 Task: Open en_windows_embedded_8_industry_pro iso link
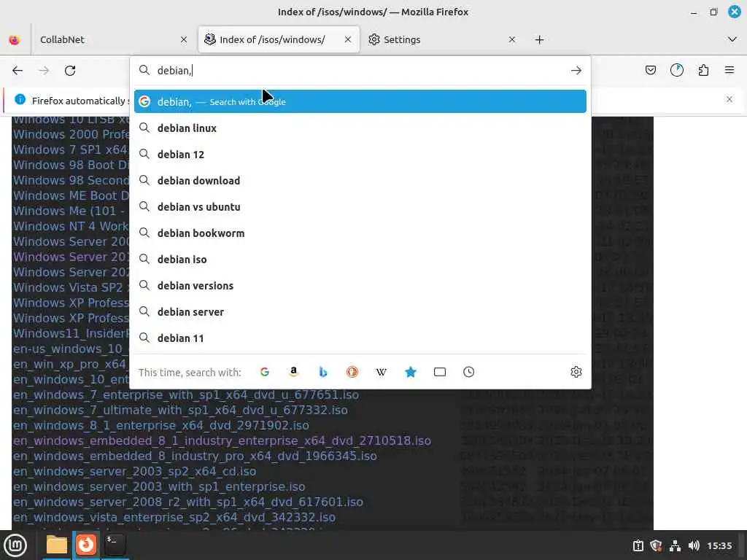pos(195,456)
